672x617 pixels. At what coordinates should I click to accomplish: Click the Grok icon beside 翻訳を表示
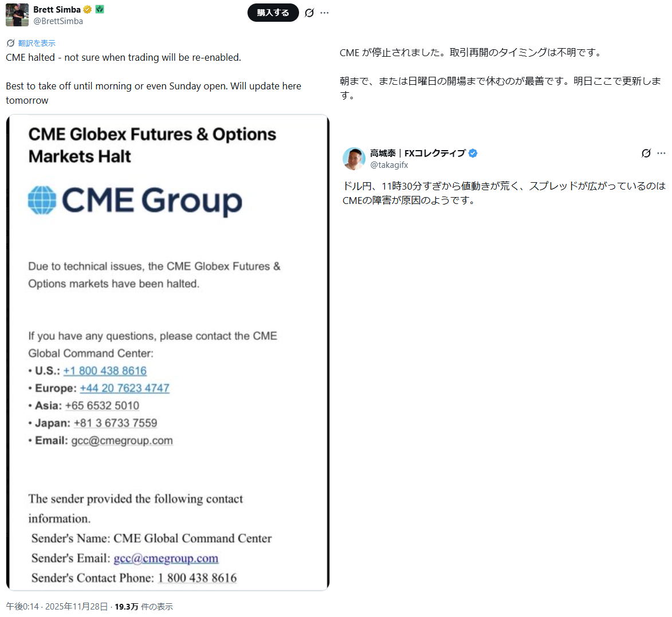coord(10,43)
